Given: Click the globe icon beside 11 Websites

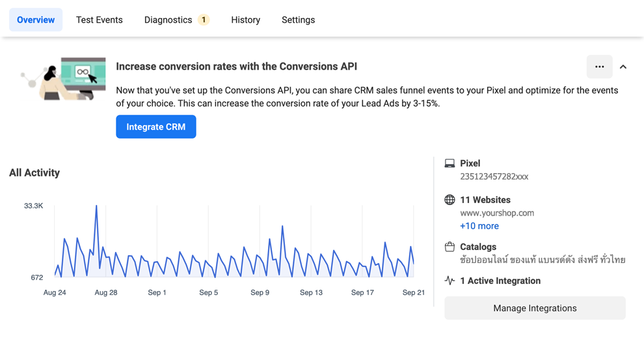Looking at the screenshot, I should point(449,200).
